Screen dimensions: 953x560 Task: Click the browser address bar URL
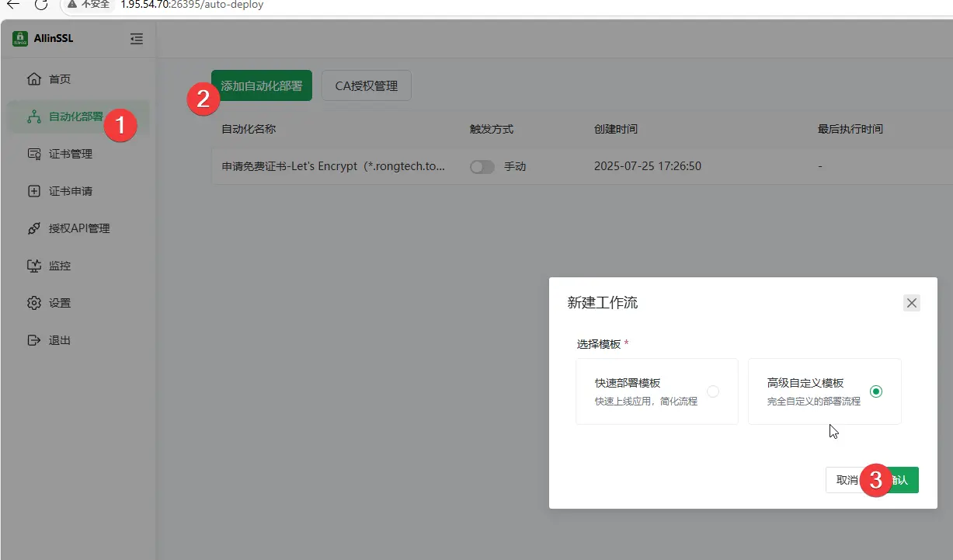pos(192,5)
